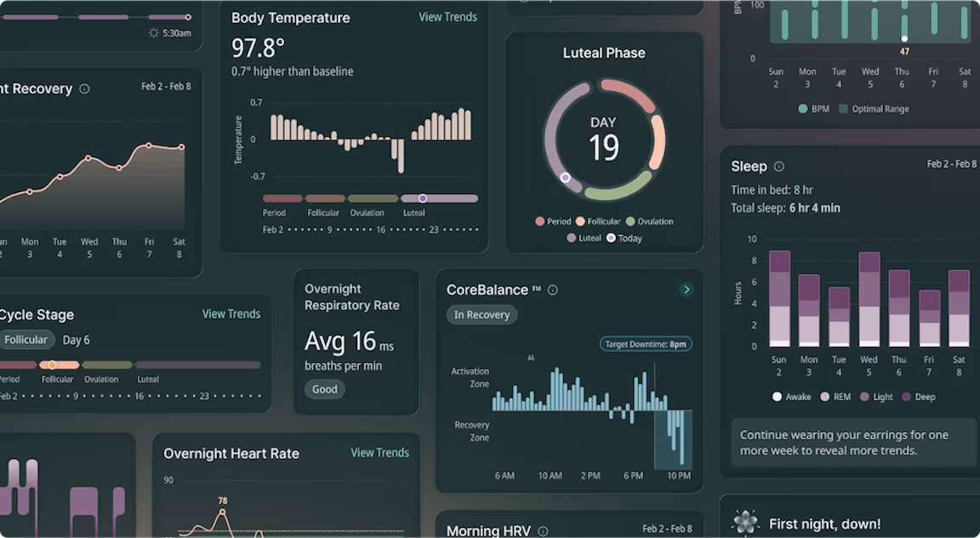
Task: Toggle Deep legend item in Sleep chart
Action: [x=919, y=397]
